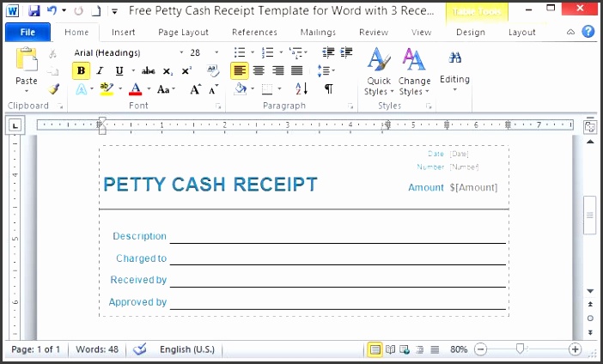This screenshot has width=603, height=364.
Task: Click the Paste clipboard icon
Action: (27, 62)
